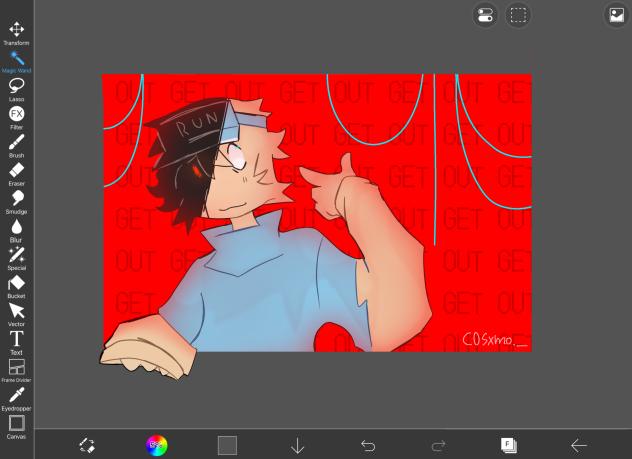The width and height of the screenshot is (632, 459).
Task: Select the Transform tool
Action: 17,33
